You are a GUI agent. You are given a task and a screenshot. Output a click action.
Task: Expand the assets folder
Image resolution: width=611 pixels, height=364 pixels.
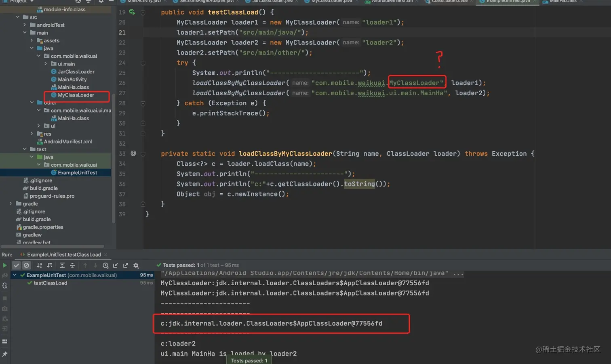point(32,40)
